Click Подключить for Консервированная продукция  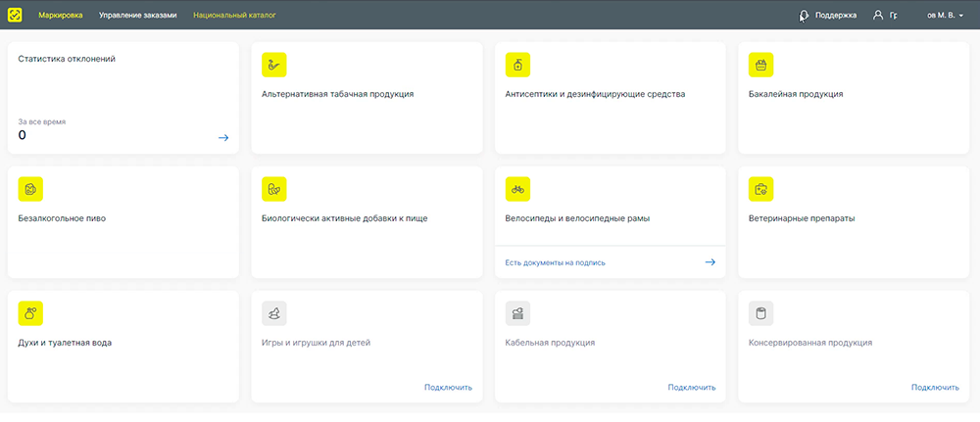pos(934,388)
